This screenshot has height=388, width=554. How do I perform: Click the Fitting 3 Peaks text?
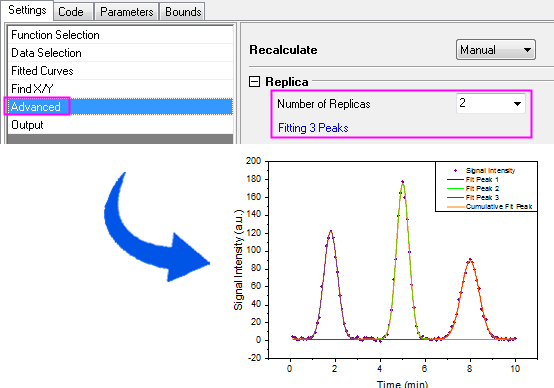point(313,128)
